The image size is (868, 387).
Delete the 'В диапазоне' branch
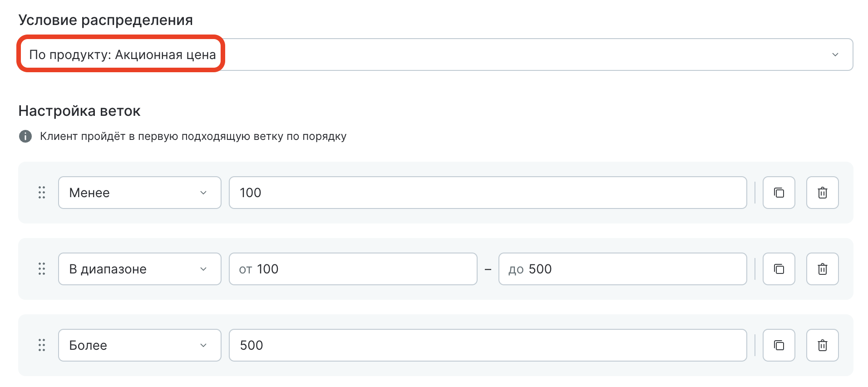pos(822,269)
